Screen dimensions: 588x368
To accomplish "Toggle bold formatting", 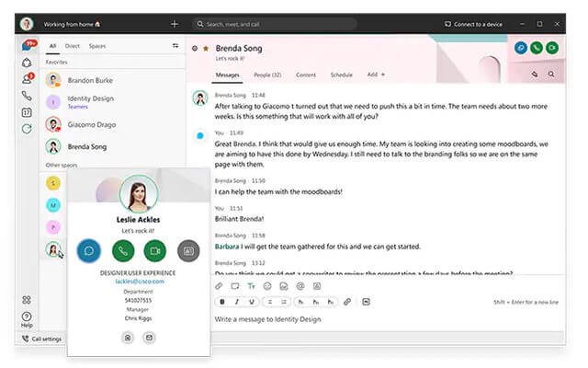I will coord(222,302).
